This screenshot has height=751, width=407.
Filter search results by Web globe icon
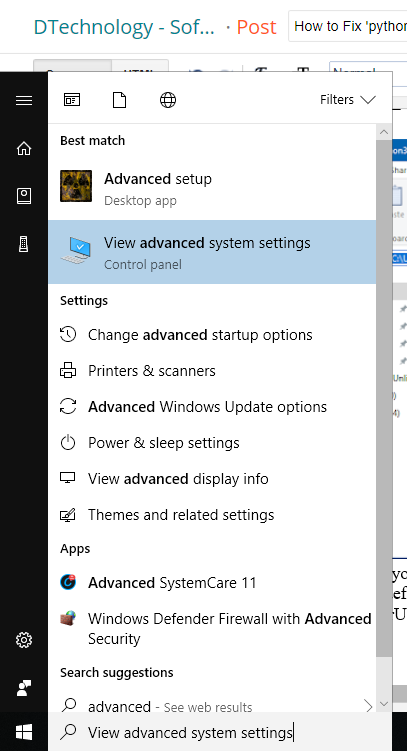(x=168, y=100)
